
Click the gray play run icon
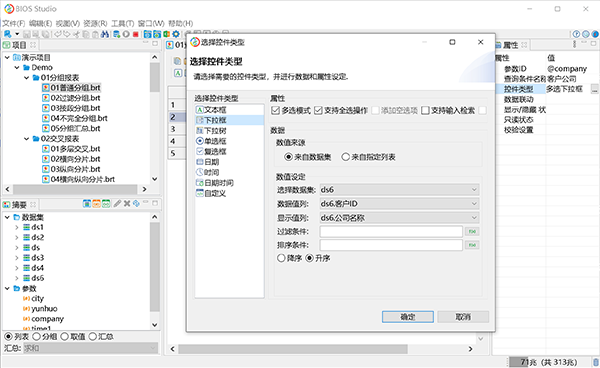126,34
